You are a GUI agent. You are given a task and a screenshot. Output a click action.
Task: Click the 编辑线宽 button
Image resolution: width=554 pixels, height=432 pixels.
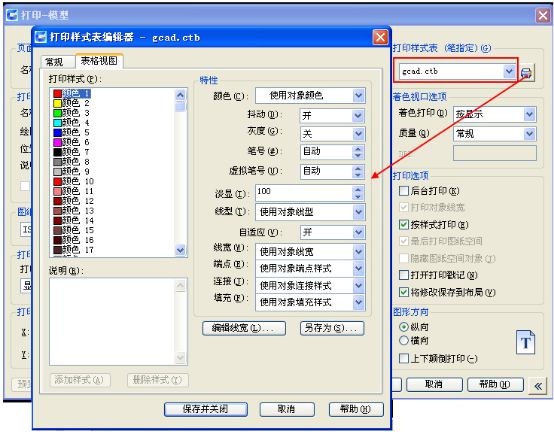pos(244,328)
